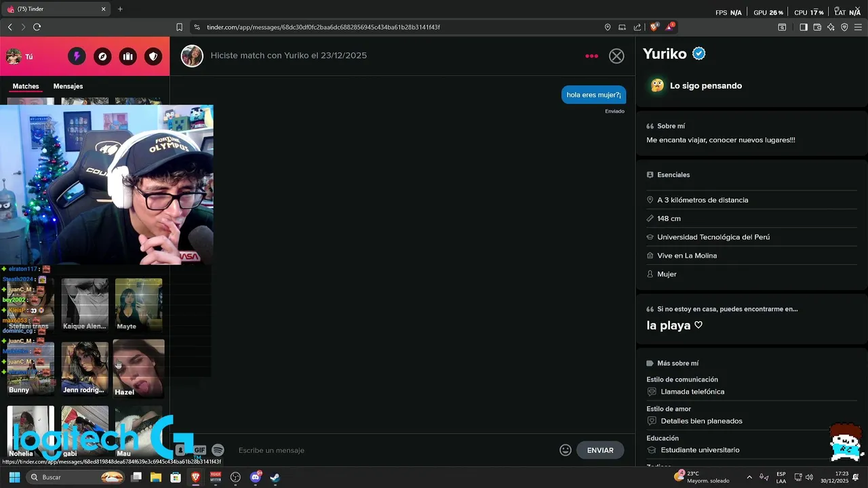
Task: Open the Leo AI sparkle icon
Action: coord(831,27)
